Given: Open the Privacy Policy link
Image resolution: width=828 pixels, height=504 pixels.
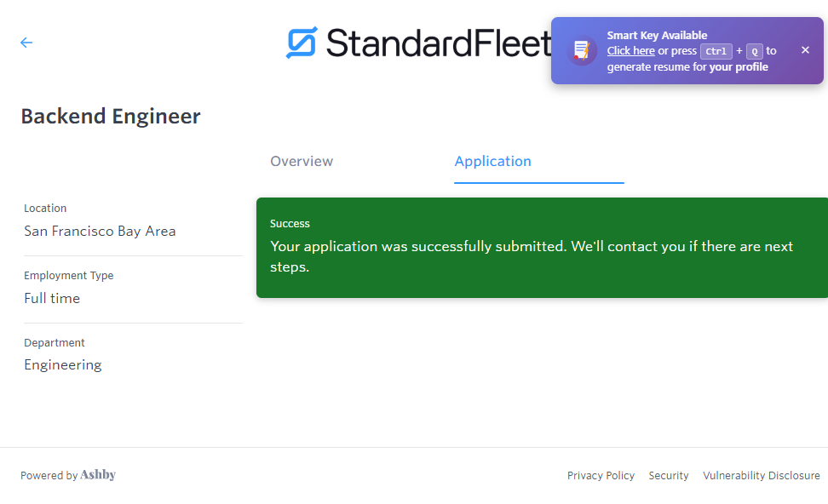Looking at the screenshot, I should click(x=601, y=476).
